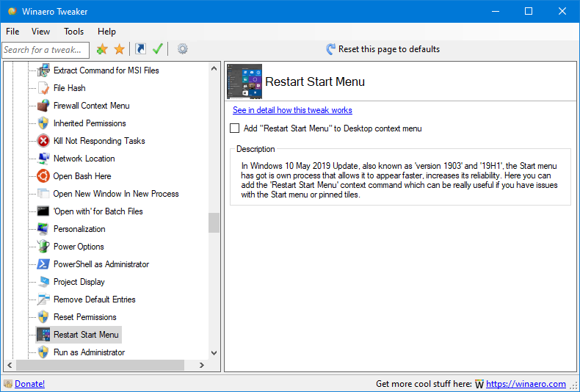Click the Donate! link

tap(29, 384)
